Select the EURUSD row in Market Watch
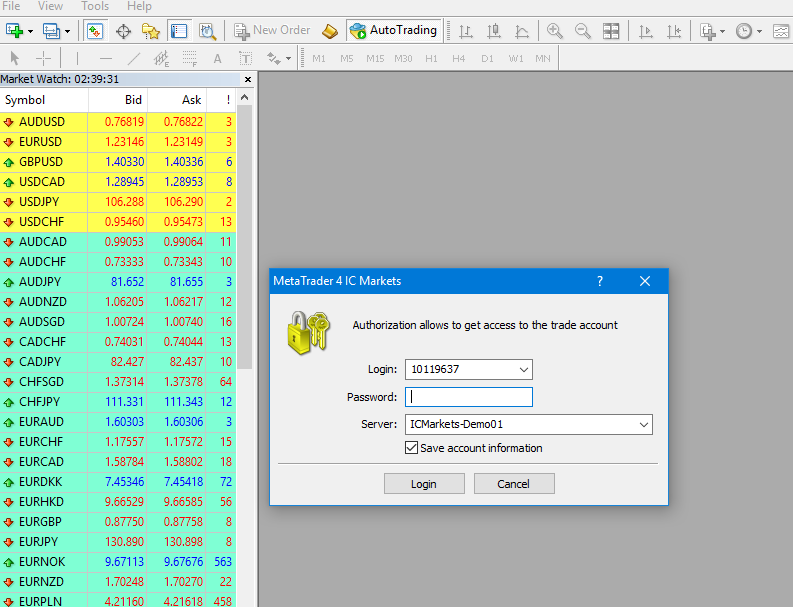Image resolution: width=793 pixels, height=607 pixels. (118, 142)
